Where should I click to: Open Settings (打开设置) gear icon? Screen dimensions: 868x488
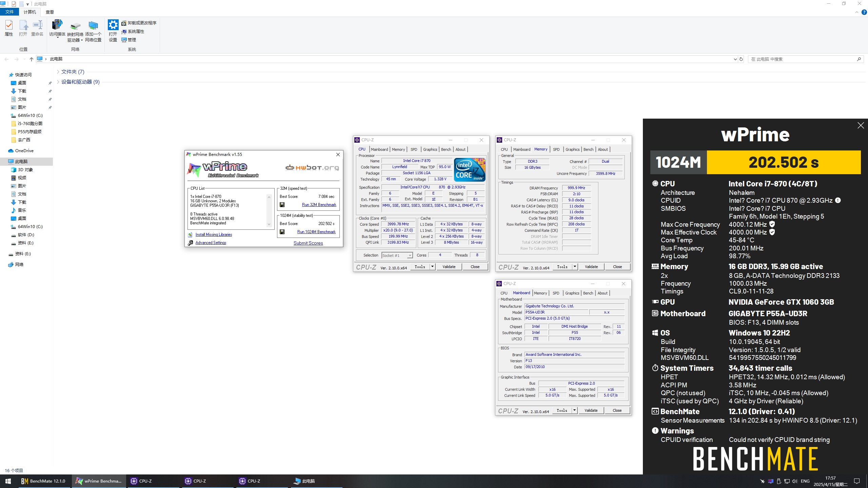(x=113, y=31)
